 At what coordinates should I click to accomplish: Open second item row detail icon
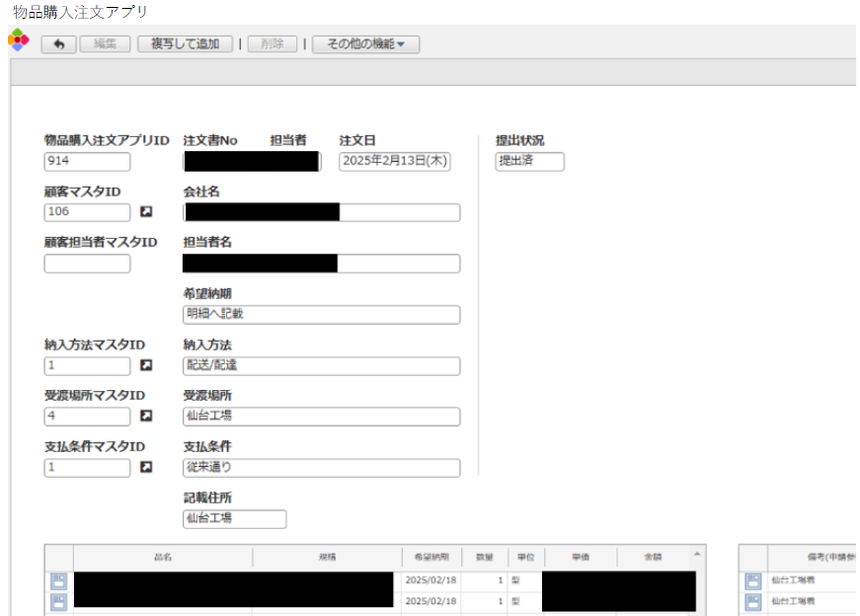(x=59, y=600)
